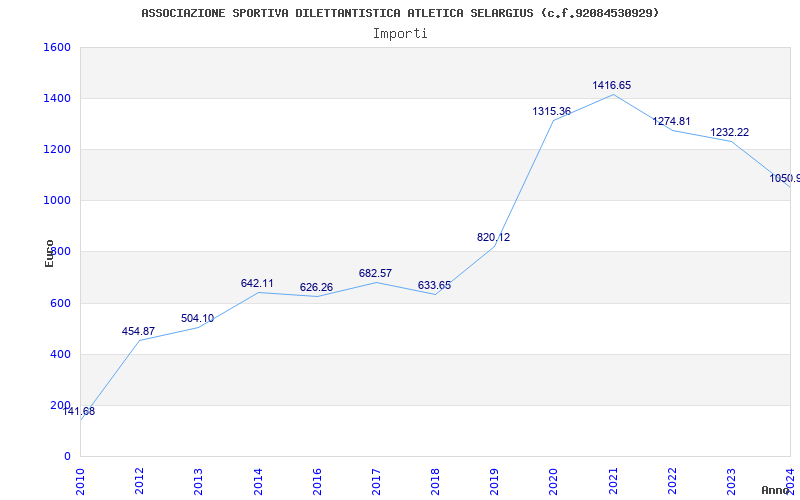This screenshot has width=800, height=500.
Task: Click the peak value label 1416.65
Action: tap(612, 85)
